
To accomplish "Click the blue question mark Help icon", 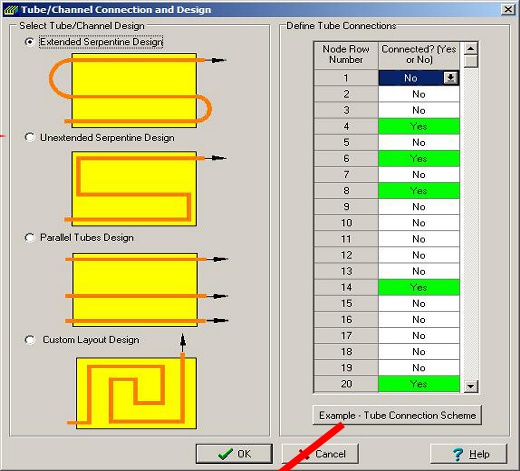I will [458, 454].
